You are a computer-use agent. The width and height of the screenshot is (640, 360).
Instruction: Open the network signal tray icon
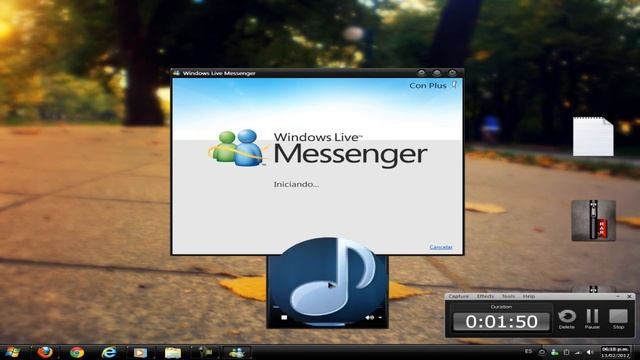578,352
